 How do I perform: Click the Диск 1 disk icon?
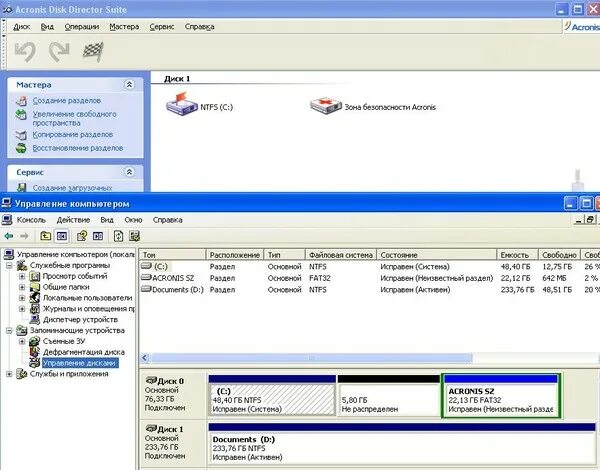click(x=151, y=429)
